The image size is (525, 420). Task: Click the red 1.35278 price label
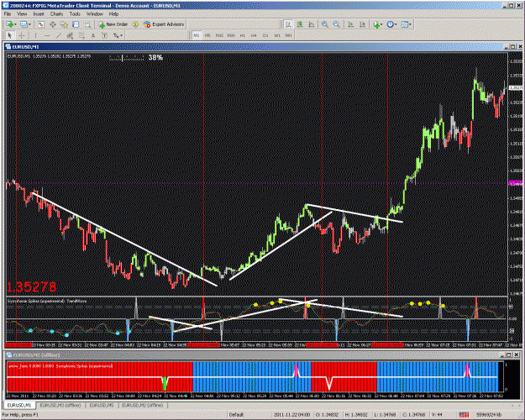[31, 287]
